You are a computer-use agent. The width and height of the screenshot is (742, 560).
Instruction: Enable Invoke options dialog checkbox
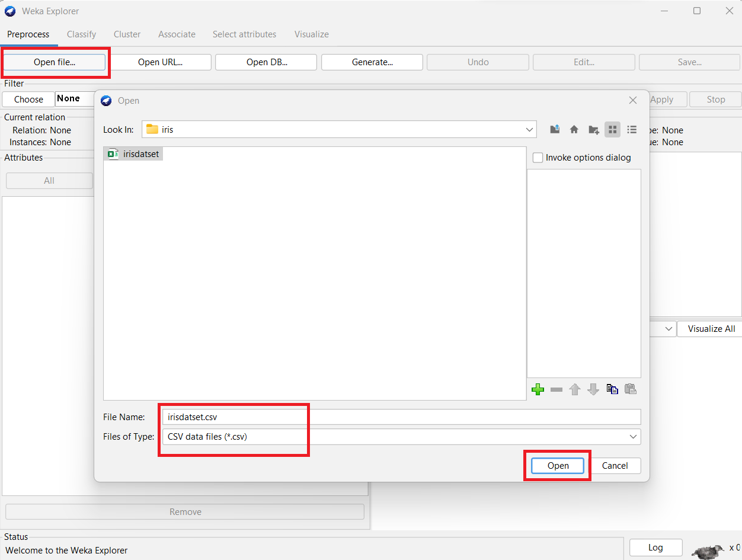[538, 158]
